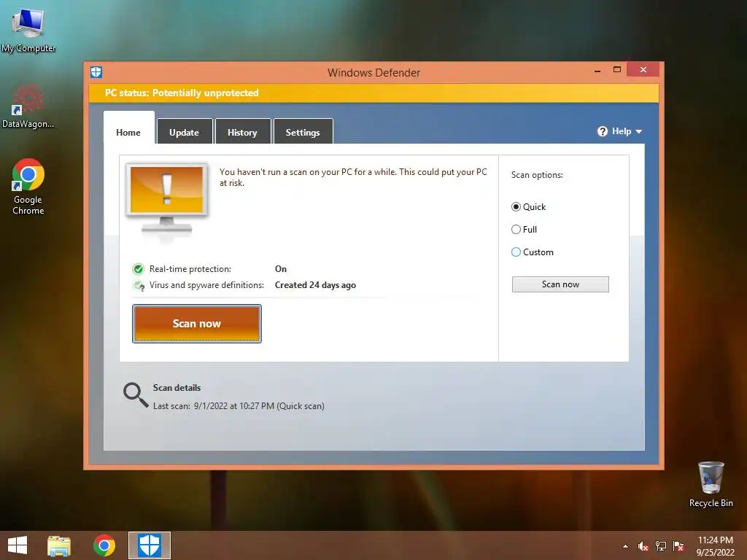
Task: Click the Real-time protection On value
Action: [x=281, y=269]
